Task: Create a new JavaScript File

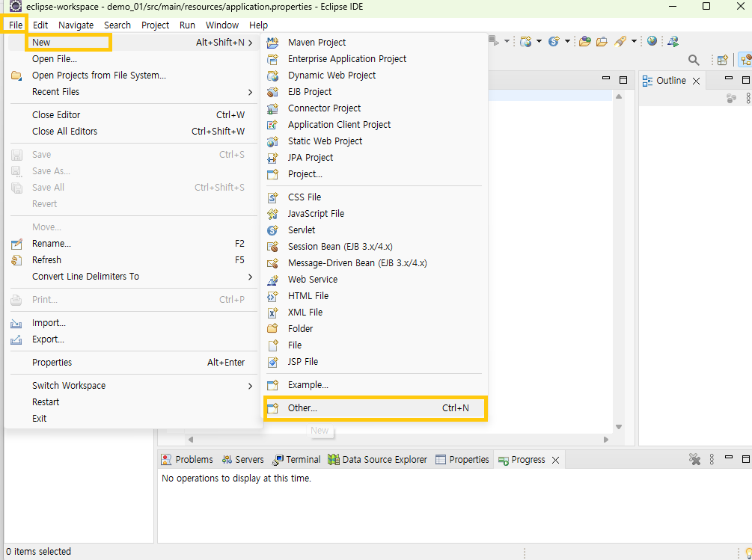Action: click(x=375, y=214)
